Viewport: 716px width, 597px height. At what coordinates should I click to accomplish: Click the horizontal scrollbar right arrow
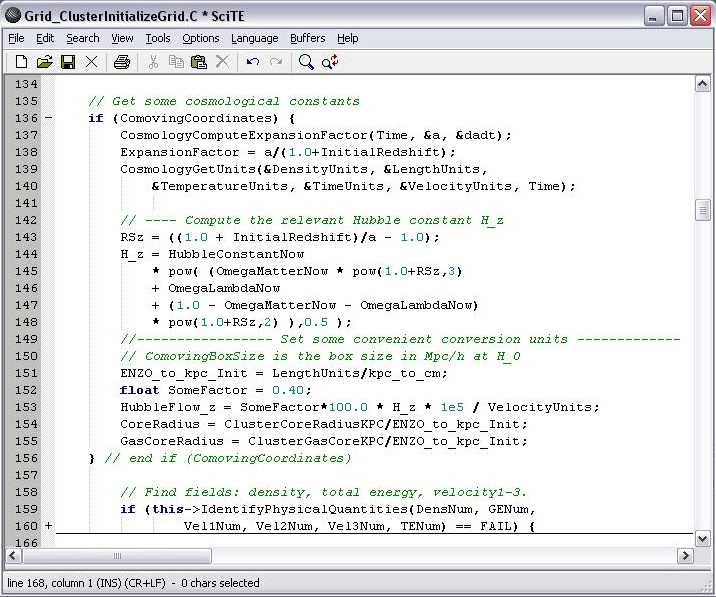[x=685, y=555]
